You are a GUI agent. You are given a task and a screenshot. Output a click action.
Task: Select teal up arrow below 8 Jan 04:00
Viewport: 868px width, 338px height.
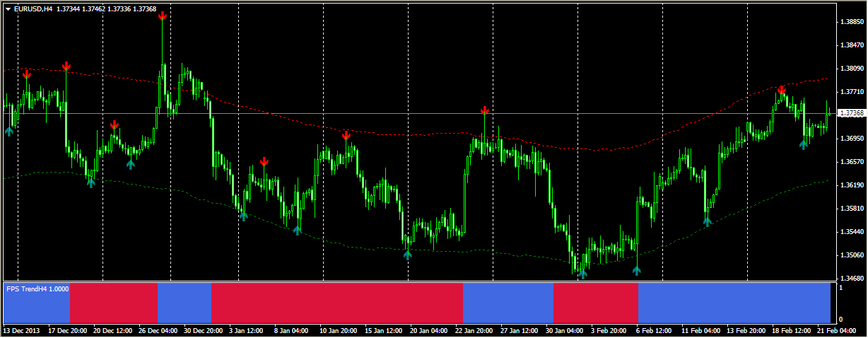[x=298, y=230]
